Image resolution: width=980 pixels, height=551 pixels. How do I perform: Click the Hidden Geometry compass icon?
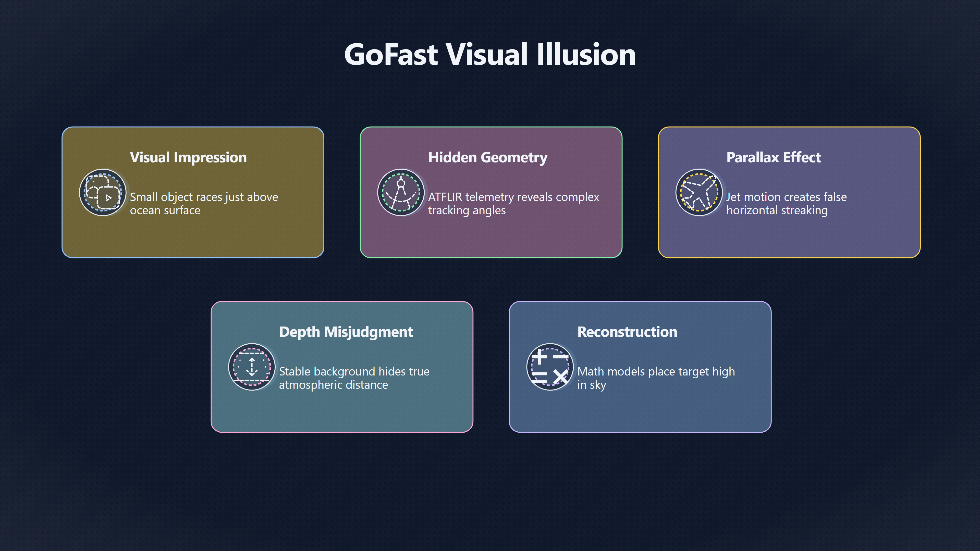(x=401, y=192)
